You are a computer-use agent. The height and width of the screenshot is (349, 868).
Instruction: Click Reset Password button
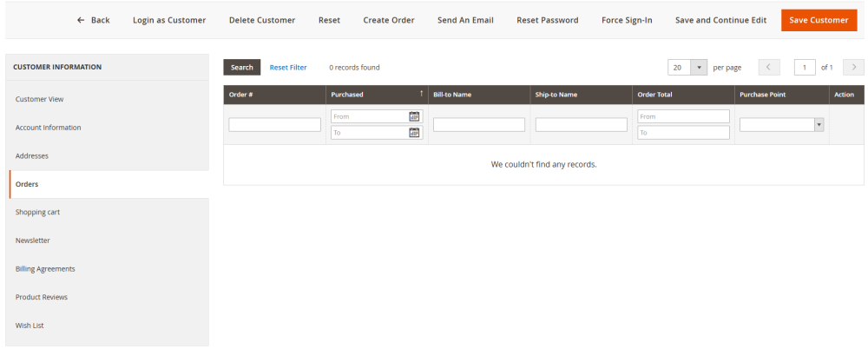(548, 20)
